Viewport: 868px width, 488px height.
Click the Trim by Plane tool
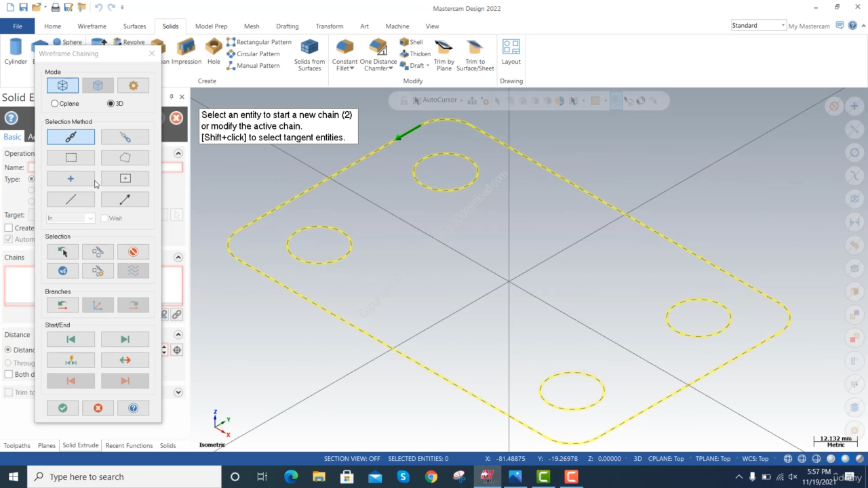point(444,54)
